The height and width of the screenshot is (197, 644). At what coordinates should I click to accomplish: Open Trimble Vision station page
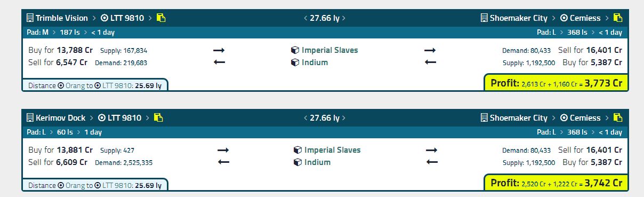62,18
